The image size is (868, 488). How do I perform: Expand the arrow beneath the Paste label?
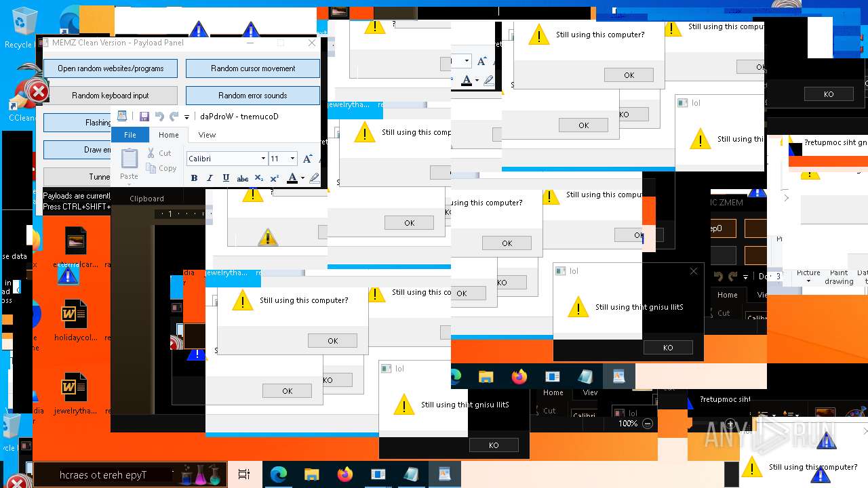(130, 184)
